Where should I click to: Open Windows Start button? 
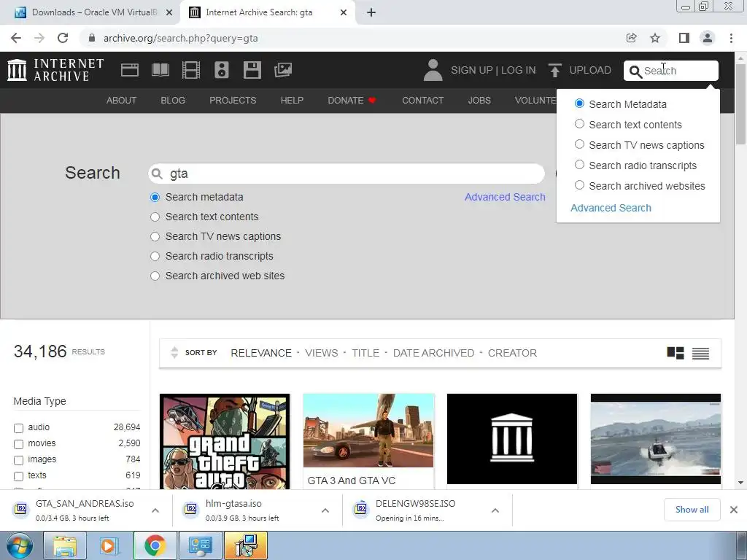[20, 545]
